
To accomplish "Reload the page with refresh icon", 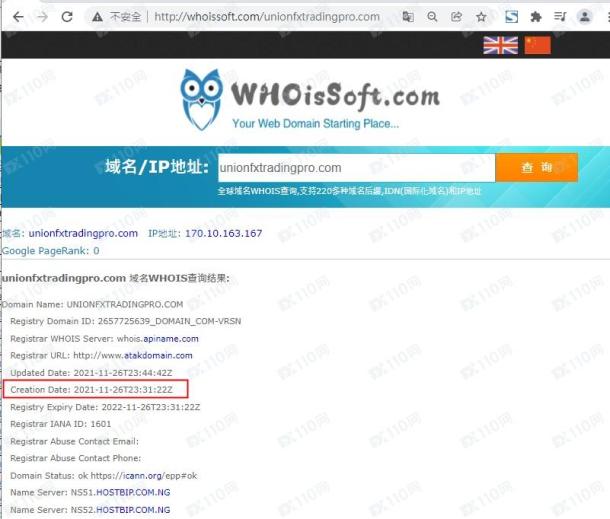I will click(x=67, y=17).
